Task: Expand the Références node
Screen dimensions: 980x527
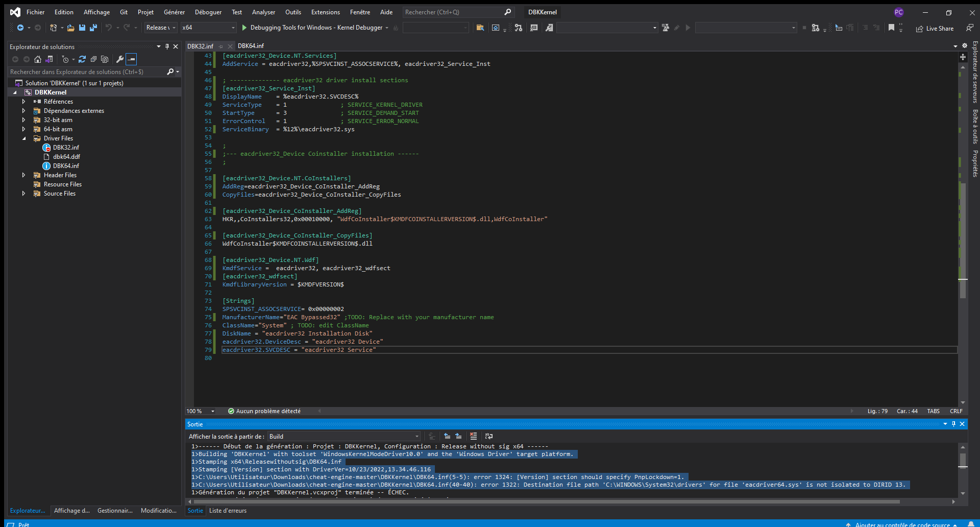Action: 23,102
